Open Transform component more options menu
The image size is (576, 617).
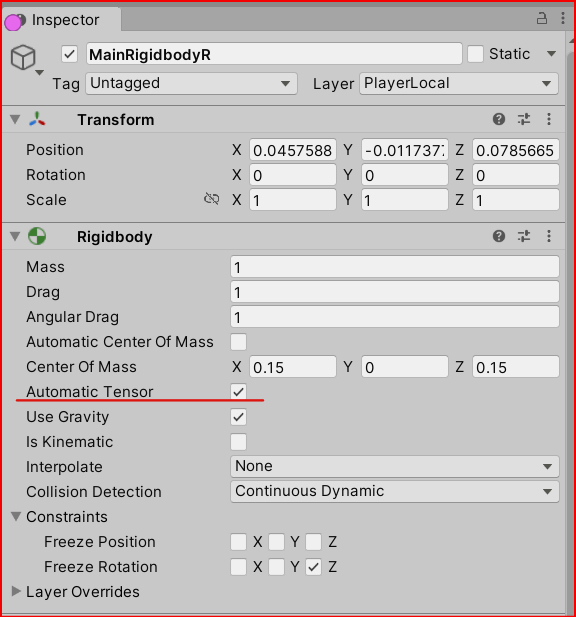coord(549,119)
